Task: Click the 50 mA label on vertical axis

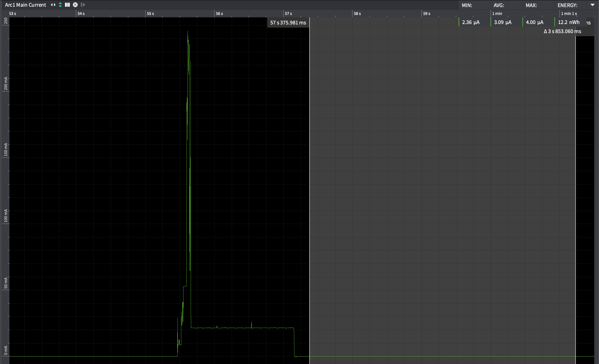Action: coord(6,283)
